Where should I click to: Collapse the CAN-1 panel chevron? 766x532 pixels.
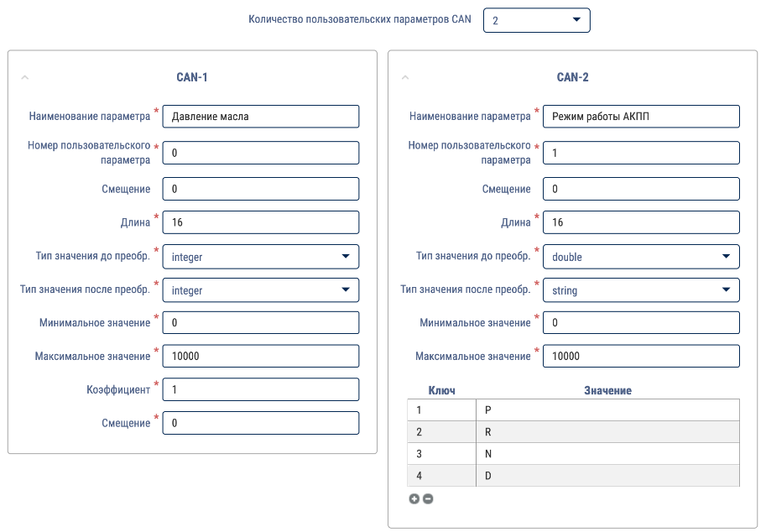pos(25,77)
